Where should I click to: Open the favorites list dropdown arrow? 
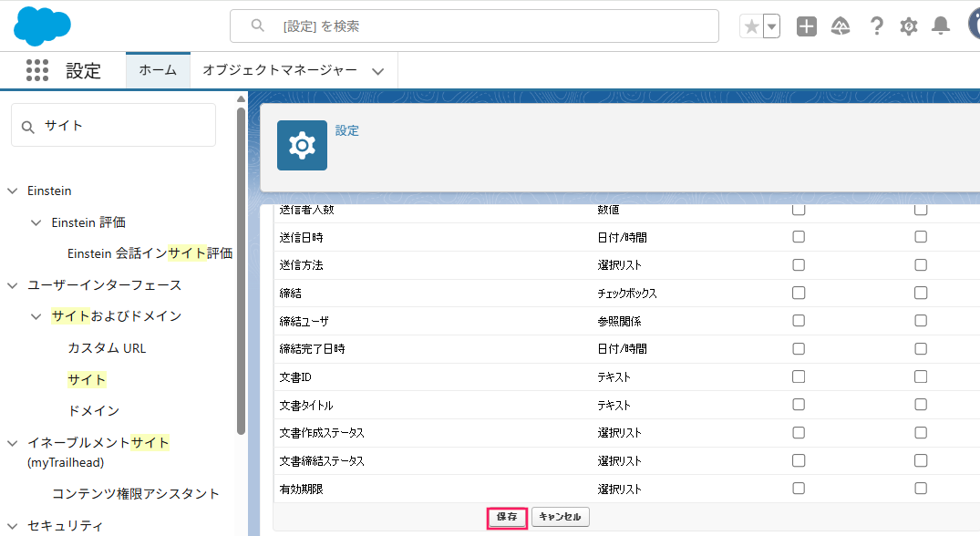click(772, 26)
